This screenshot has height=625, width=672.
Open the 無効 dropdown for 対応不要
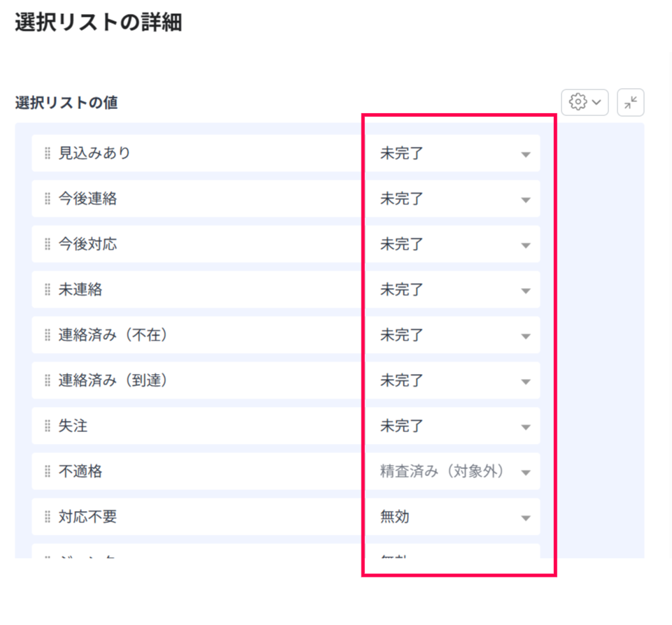tap(453, 517)
